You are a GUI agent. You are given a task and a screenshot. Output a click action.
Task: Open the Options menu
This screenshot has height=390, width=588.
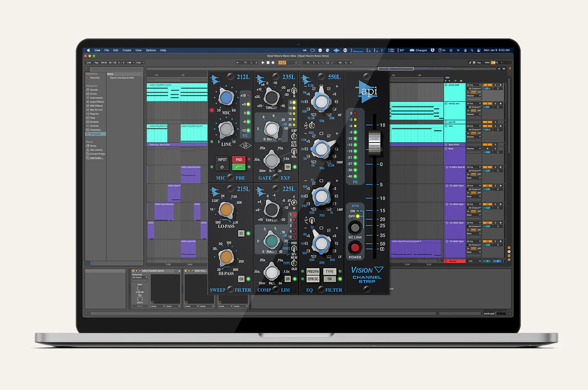(x=151, y=50)
